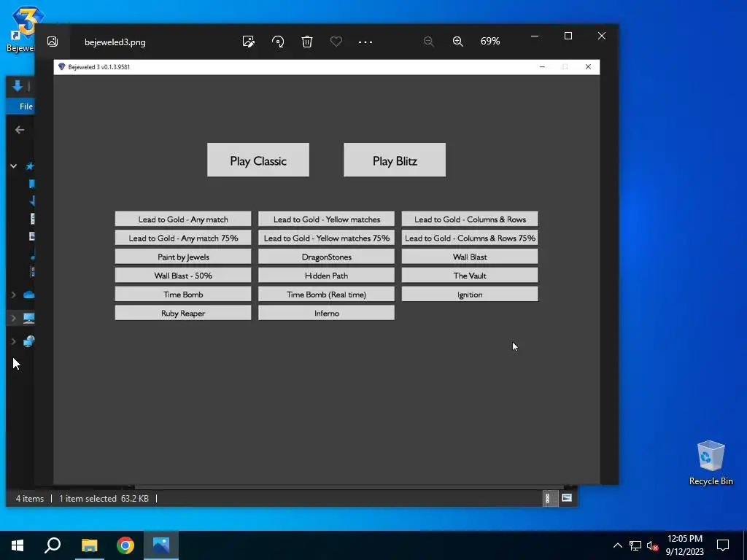The height and width of the screenshot is (560, 747).
Task: Click '1 item selected 63.2 KB' status text
Action: point(104,499)
